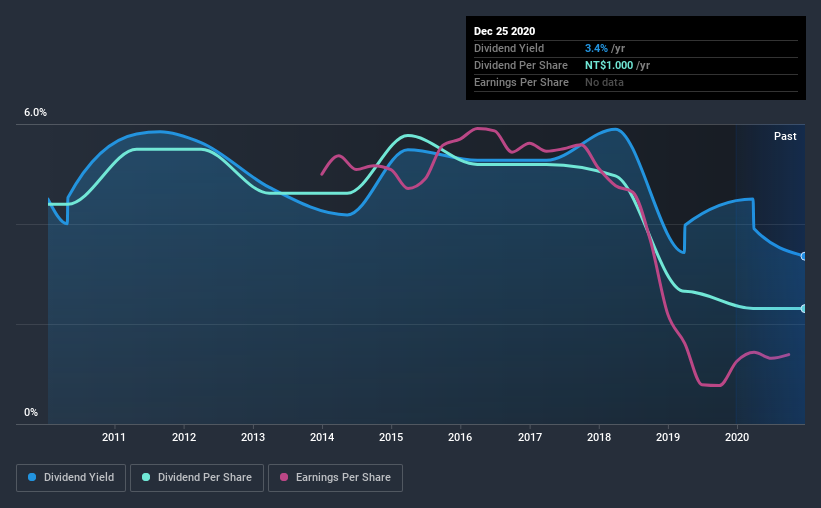
Task: Click the 2015 x-axis label
Action: [x=391, y=437]
